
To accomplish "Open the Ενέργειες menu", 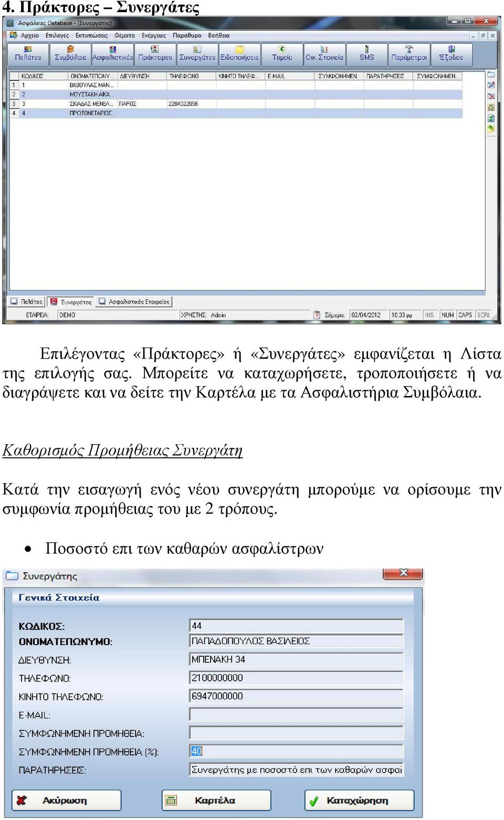I will [x=154, y=36].
